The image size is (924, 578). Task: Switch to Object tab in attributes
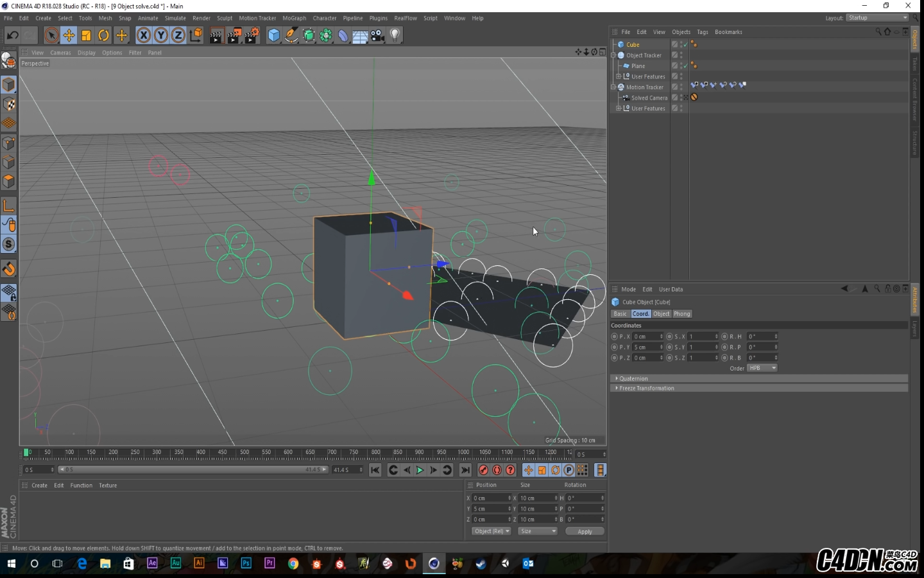click(662, 314)
